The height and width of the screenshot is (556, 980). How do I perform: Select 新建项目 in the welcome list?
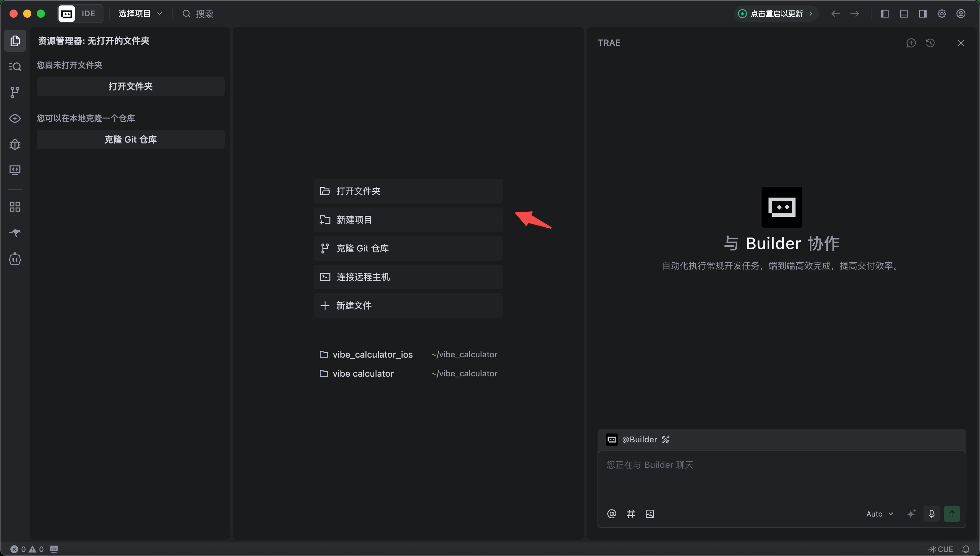[408, 219]
